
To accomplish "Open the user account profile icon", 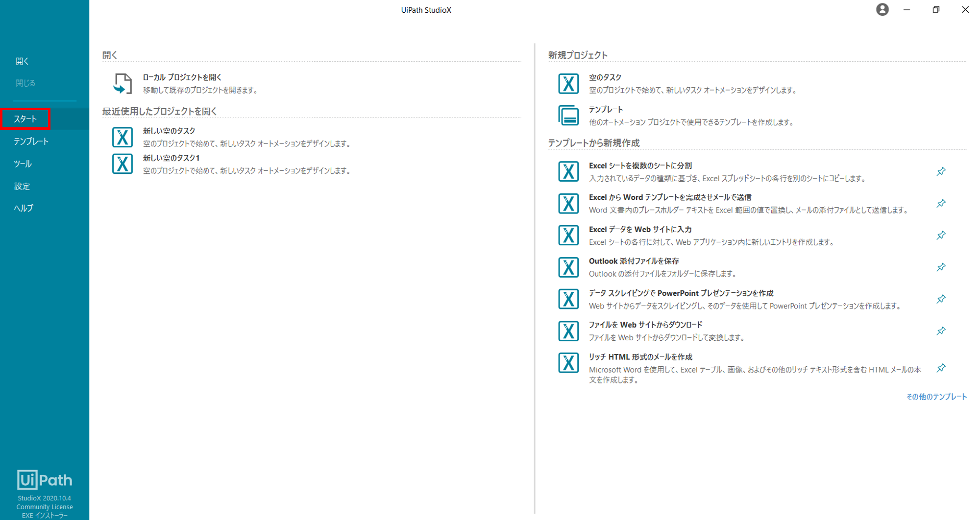I will 882,9.
